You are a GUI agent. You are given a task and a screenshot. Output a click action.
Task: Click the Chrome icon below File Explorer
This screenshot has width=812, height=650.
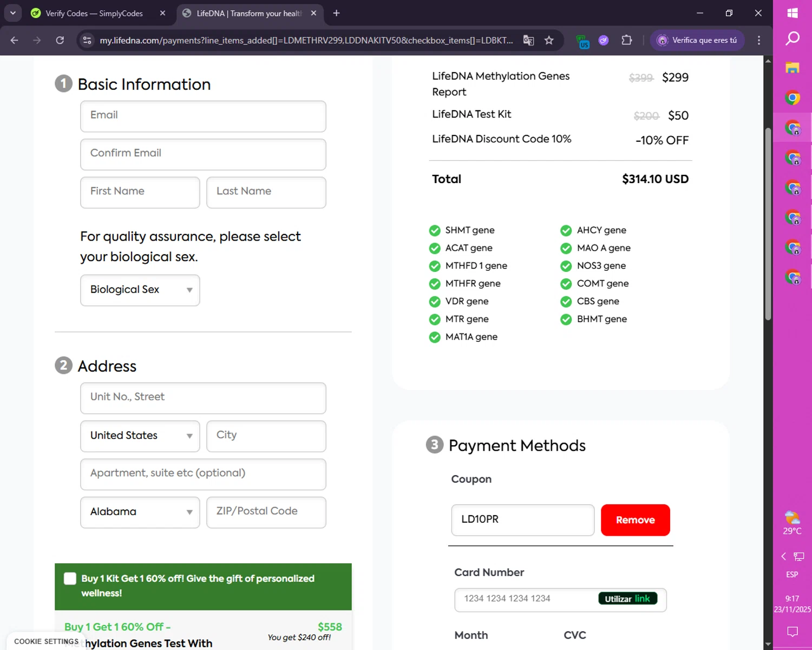pos(793,98)
